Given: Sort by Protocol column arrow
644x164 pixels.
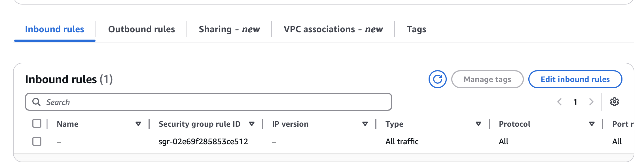Looking at the screenshot, I should pyautogui.click(x=592, y=124).
